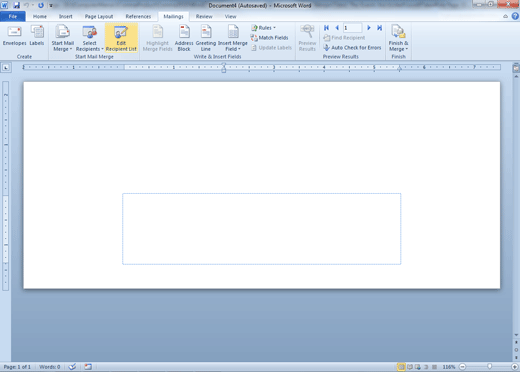Jump to the last record

(x=379, y=28)
